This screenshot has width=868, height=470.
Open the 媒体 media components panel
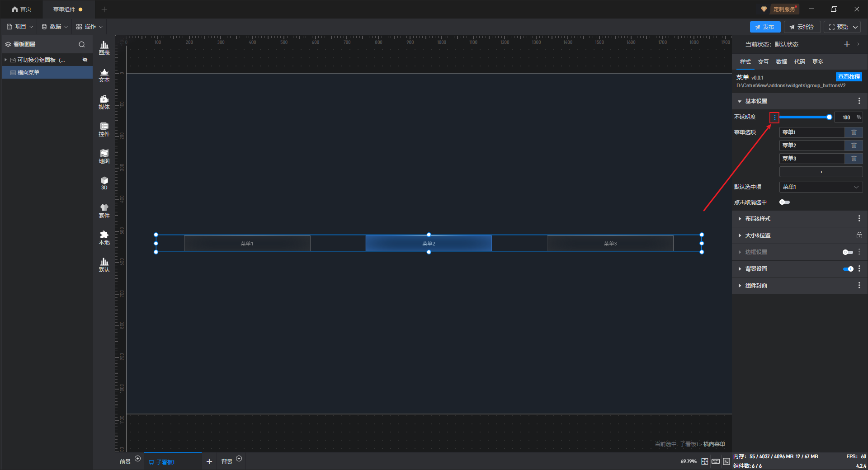click(x=104, y=102)
